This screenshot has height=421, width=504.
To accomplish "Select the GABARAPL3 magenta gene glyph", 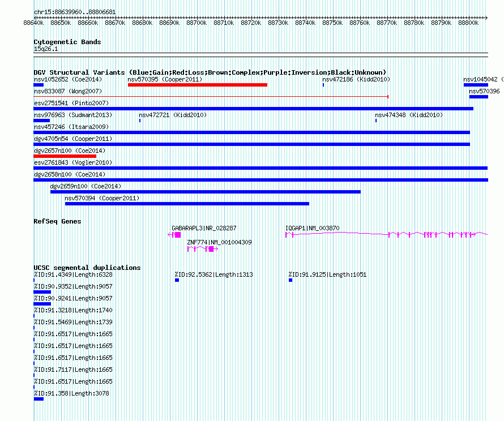I will (x=174, y=235).
